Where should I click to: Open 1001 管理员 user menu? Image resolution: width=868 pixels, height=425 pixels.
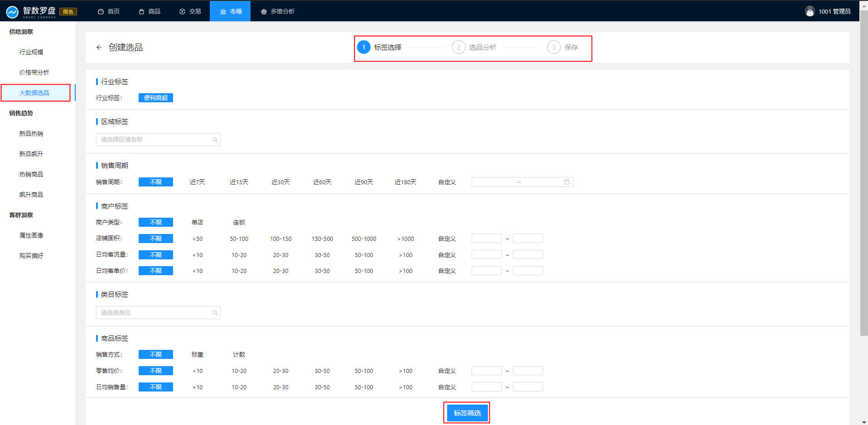[x=834, y=11]
